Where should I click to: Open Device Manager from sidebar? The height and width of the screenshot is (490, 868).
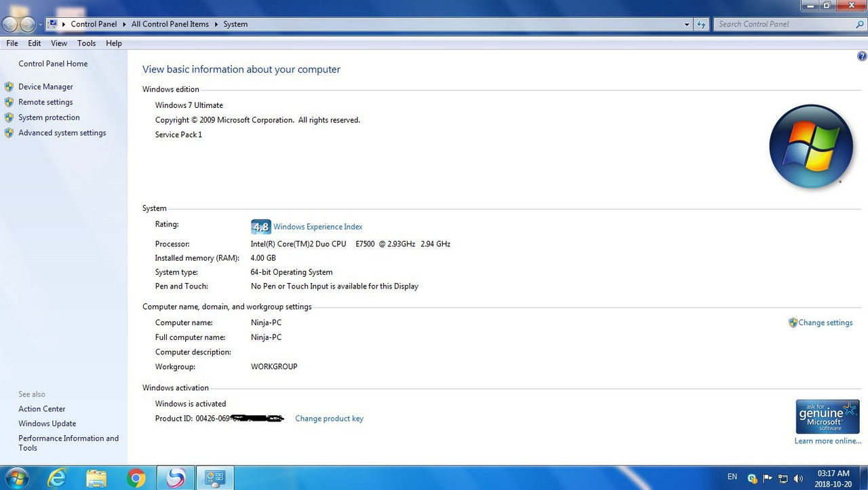click(45, 87)
